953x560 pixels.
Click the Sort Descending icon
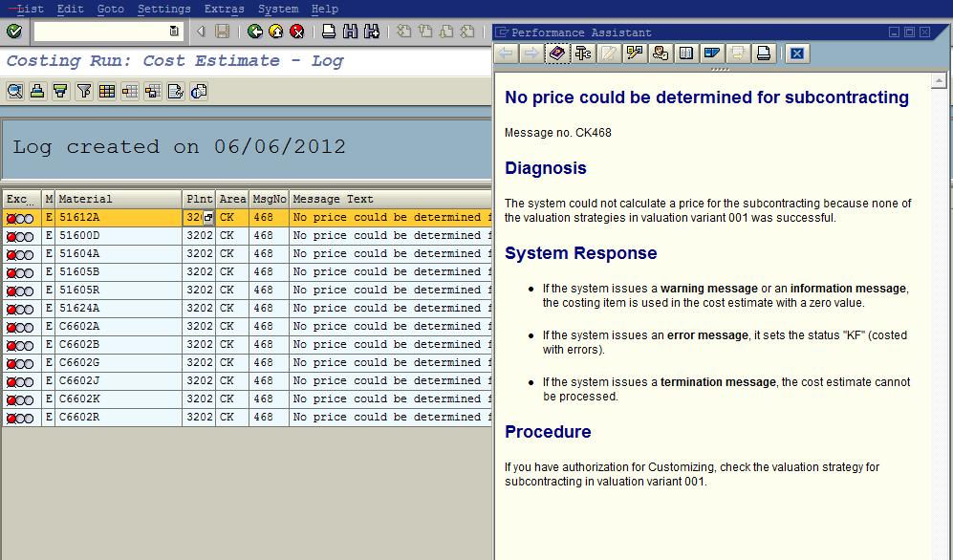pyautogui.click(x=60, y=91)
